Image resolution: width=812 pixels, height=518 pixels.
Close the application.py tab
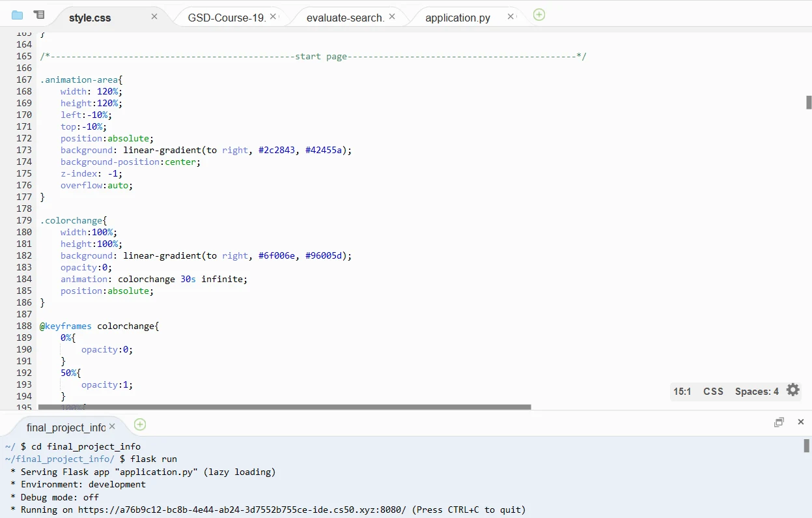[x=511, y=16]
